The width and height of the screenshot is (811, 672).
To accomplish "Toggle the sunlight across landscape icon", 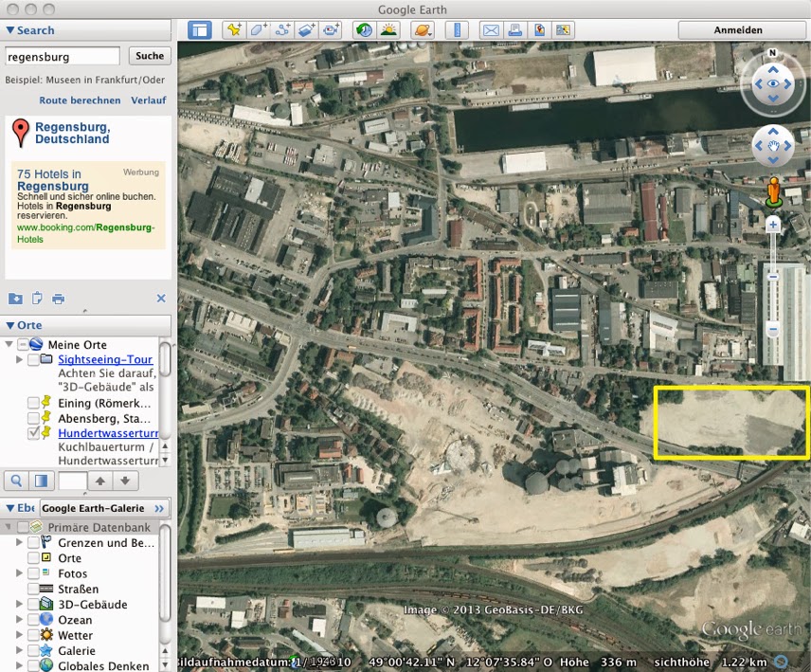I will click(x=388, y=30).
